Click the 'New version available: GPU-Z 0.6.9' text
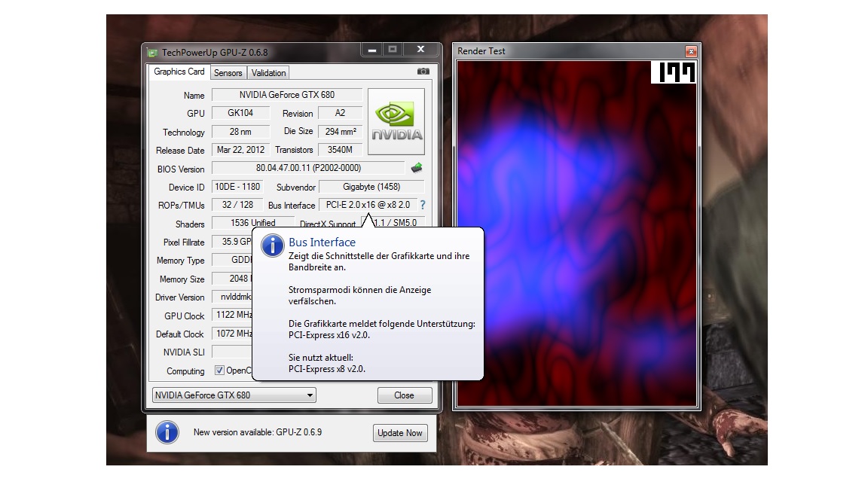 click(258, 432)
